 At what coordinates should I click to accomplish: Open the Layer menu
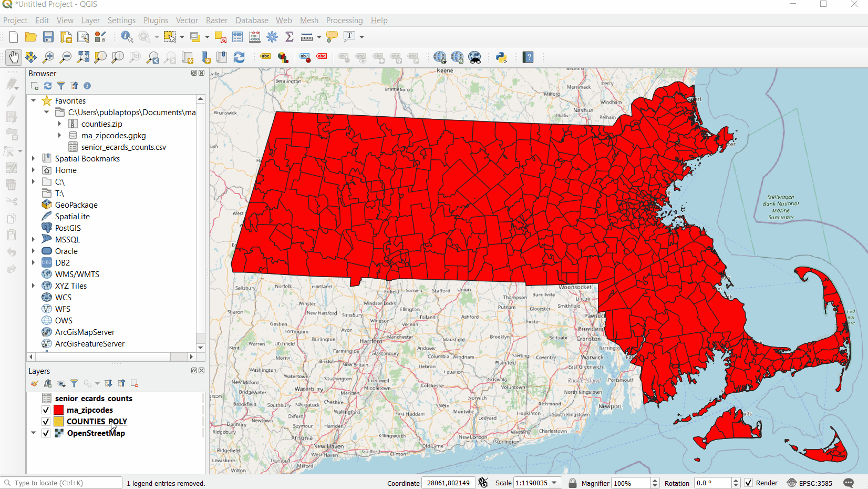[x=90, y=21]
